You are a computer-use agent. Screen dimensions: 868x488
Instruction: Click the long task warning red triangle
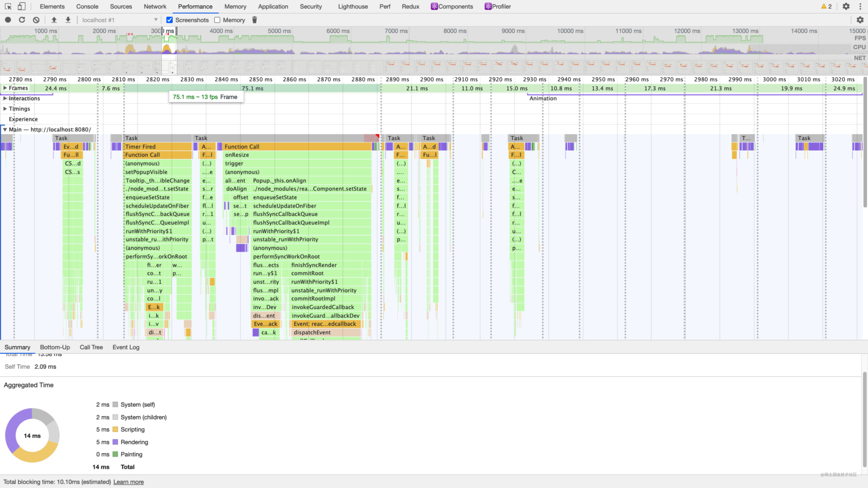[377, 136]
